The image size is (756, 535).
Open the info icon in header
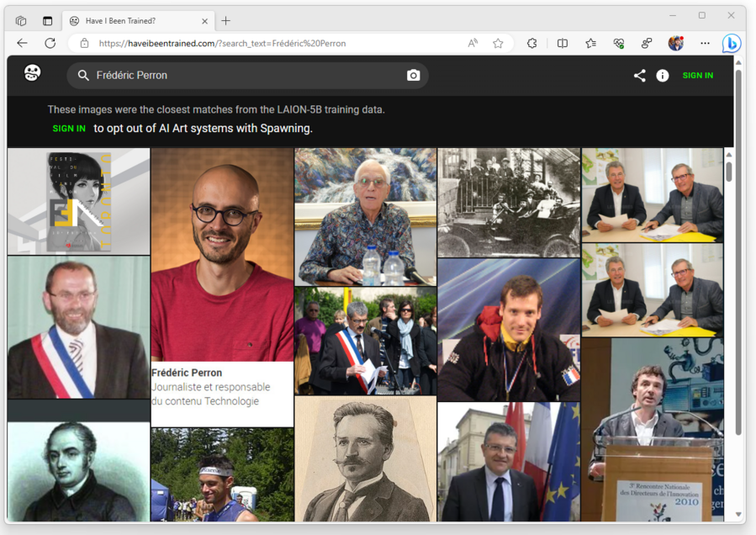click(x=663, y=76)
